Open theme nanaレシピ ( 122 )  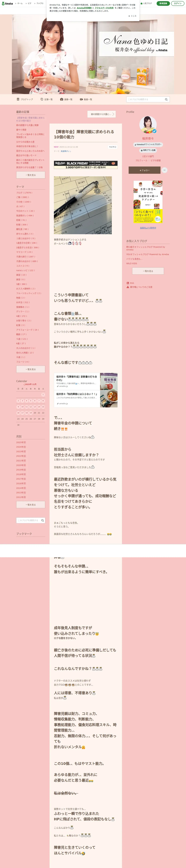(x=25, y=270)
